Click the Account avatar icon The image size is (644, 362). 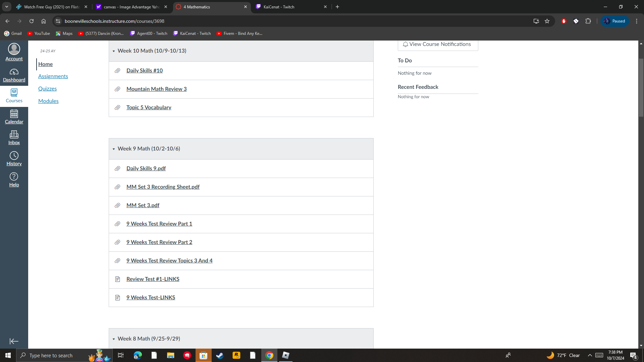[x=14, y=49]
